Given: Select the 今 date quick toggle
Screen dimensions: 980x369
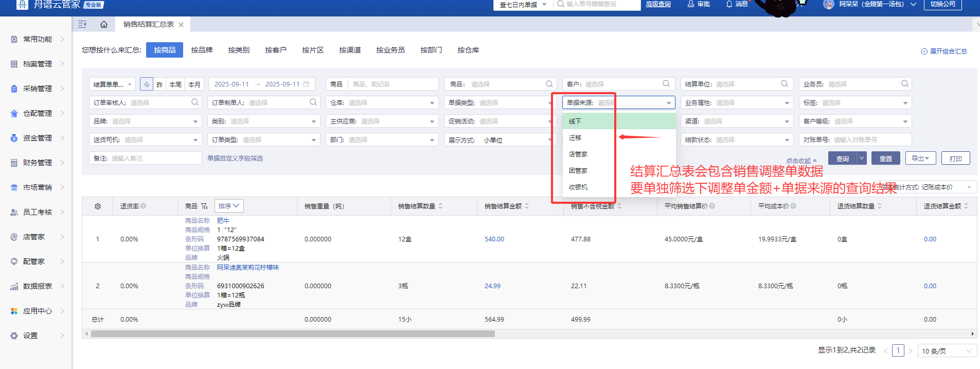Looking at the screenshot, I should pyautogui.click(x=147, y=84).
